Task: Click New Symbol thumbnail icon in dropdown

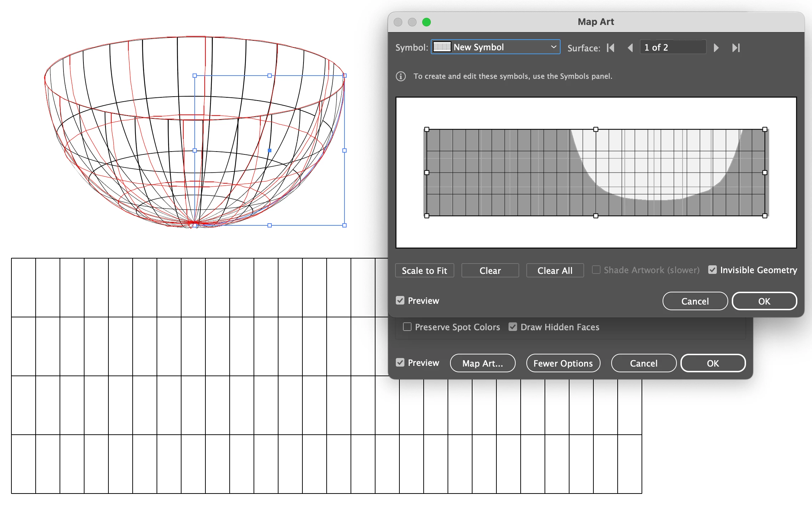Action: [442, 47]
